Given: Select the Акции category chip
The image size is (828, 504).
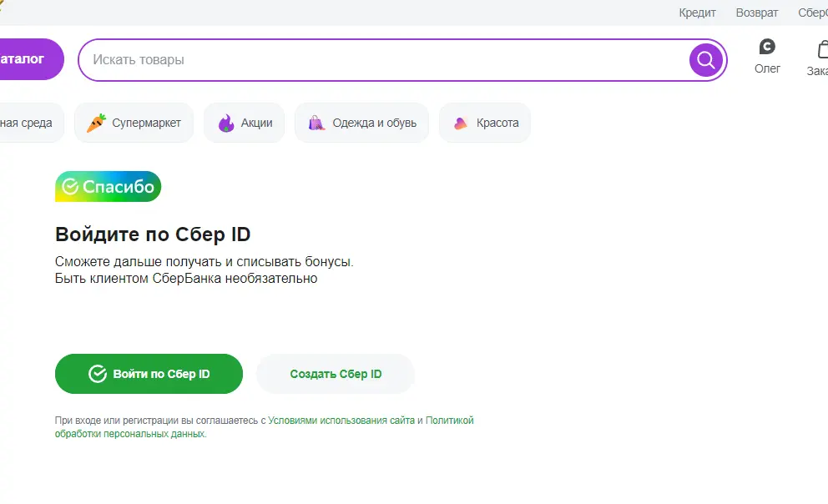Looking at the screenshot, I should (x=244, y=123).
